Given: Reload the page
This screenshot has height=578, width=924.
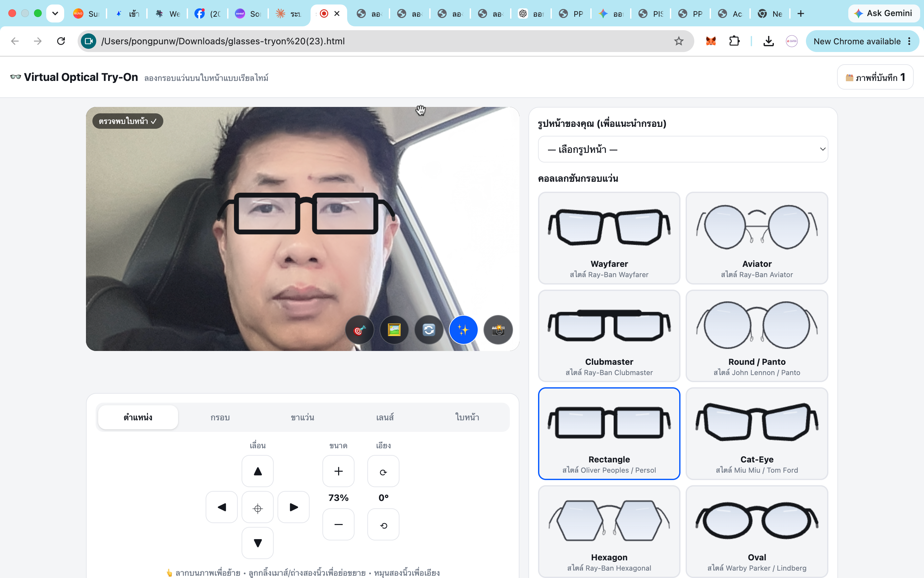Looking at the screenshot, I should tap(61, 41).
